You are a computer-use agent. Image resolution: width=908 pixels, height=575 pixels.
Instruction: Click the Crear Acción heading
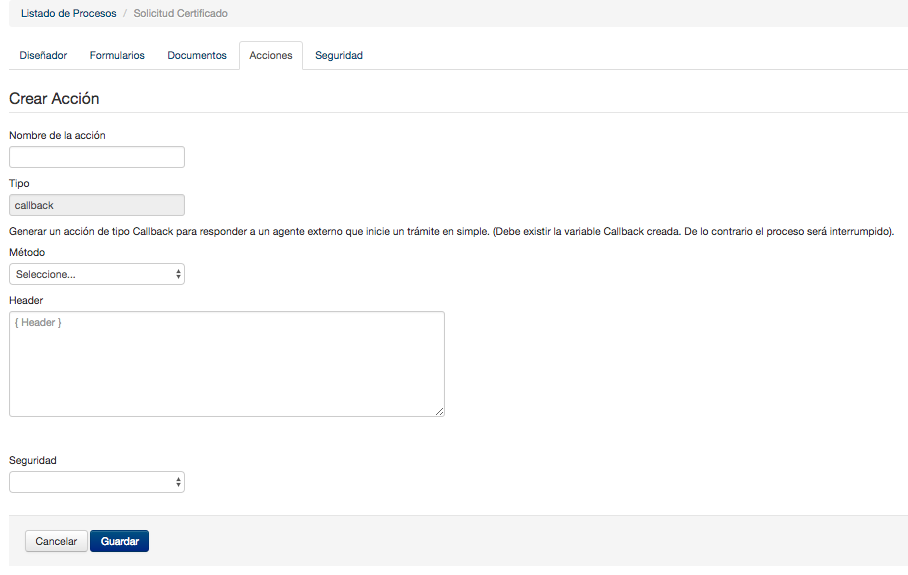point(54,98)
